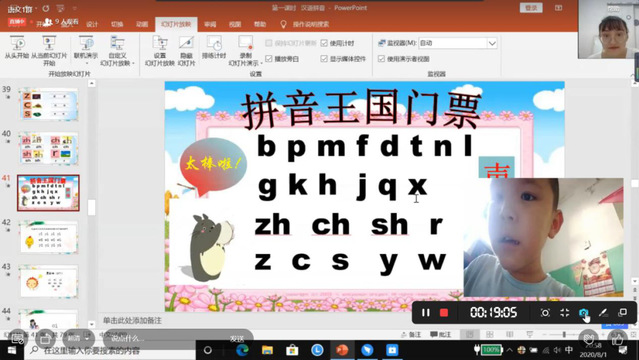This screenshot has height=360, width=639.
Task: Toggle the Use Timings (使用计时) checkbox
Action: click(x=324, y=43)
